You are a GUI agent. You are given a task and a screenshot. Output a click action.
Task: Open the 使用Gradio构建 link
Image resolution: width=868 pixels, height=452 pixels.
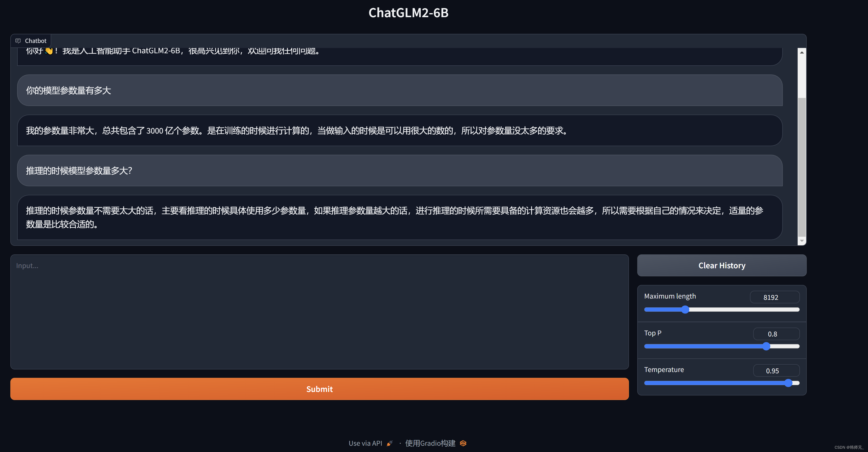(x=436, y=443)
